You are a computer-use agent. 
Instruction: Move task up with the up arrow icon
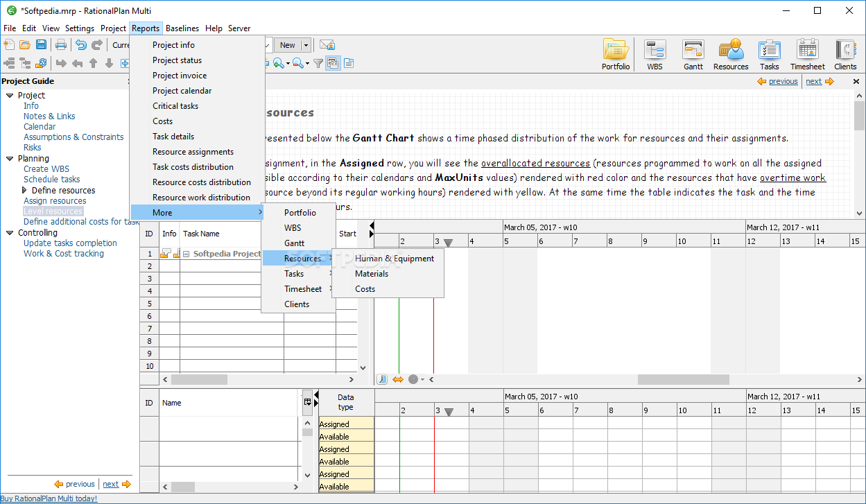tap(93, 63)
